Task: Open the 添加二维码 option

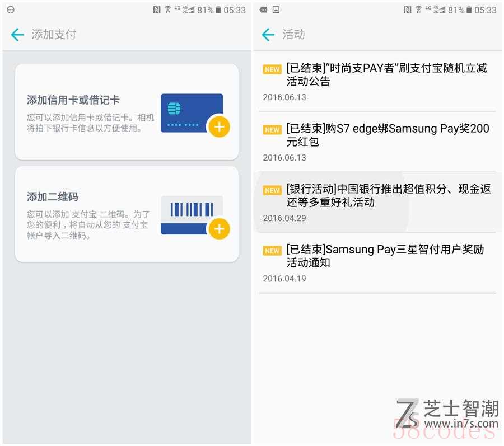Action: pyautogui.click(x=127, y=214)
